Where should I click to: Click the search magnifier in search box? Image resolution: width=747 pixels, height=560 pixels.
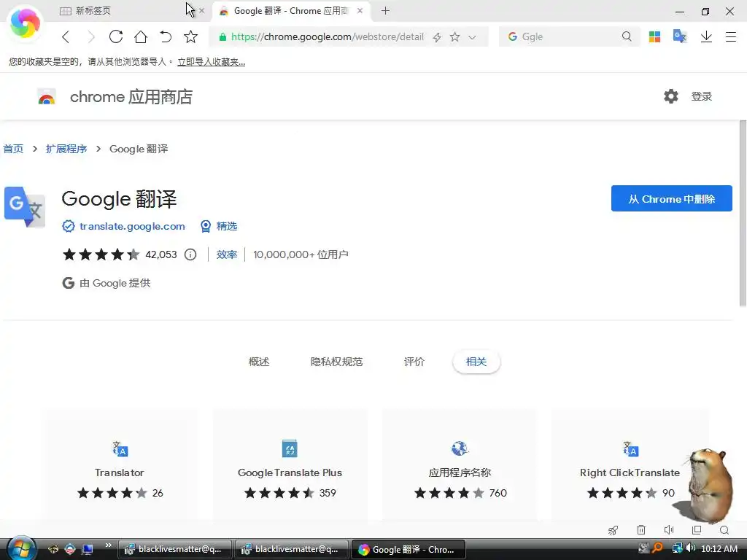tap(627, 36)
